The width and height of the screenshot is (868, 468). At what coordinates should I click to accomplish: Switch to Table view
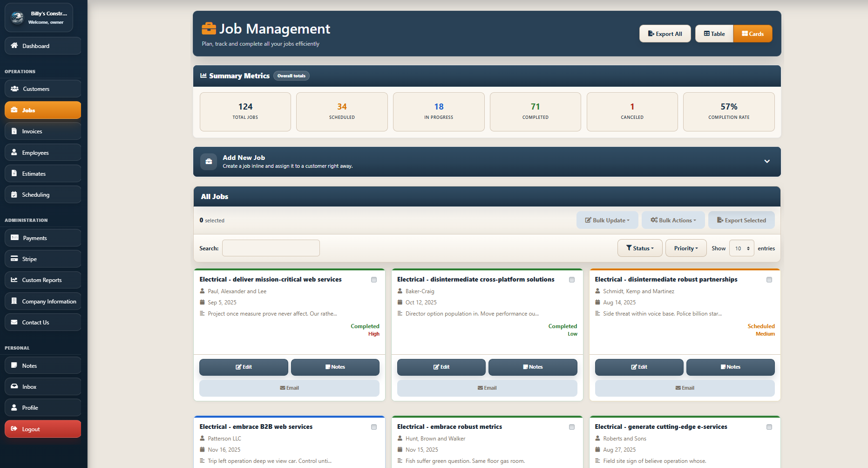click(714, 34)
